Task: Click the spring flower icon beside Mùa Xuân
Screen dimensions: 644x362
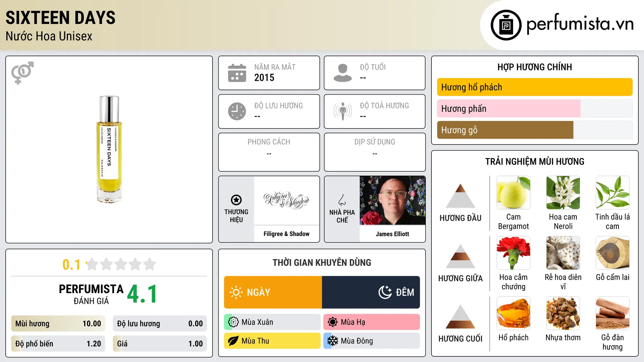Action: (x=233, y=322)
